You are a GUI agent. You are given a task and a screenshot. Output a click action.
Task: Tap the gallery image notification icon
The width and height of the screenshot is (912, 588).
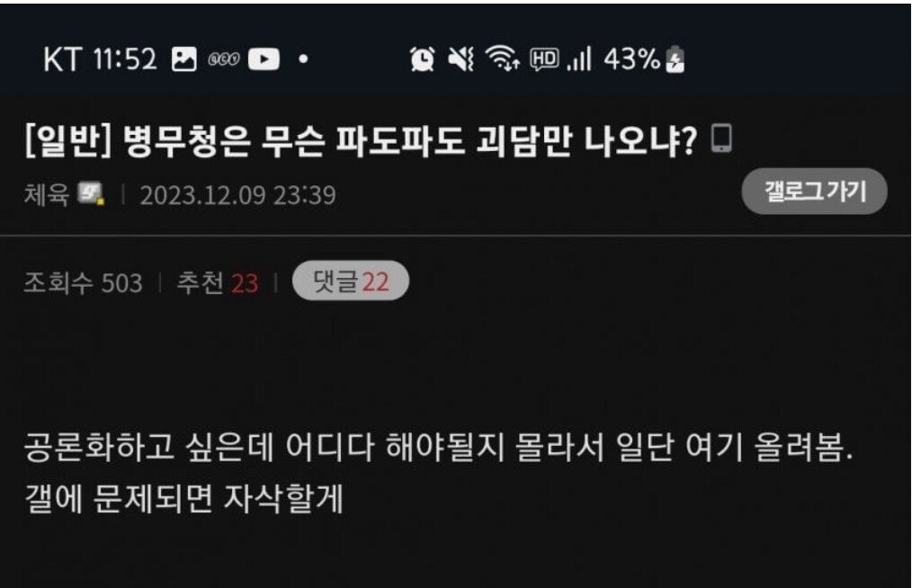coord(183,59)
